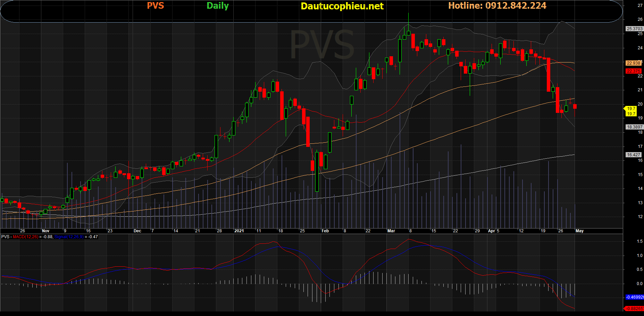Select the red 22.375 price tag
The image size is (644, 316).
[x=634, y=71]
